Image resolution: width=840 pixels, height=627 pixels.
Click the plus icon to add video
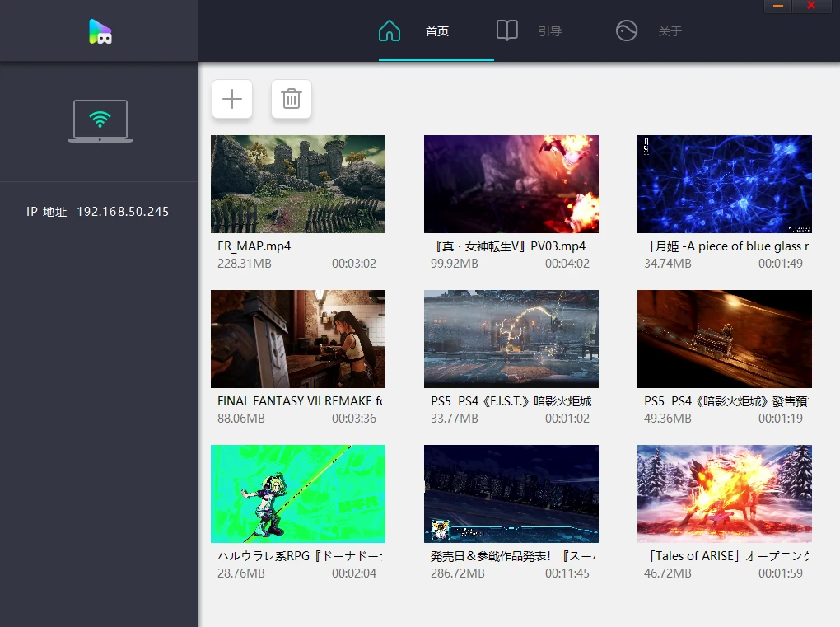tap(232, 100)
